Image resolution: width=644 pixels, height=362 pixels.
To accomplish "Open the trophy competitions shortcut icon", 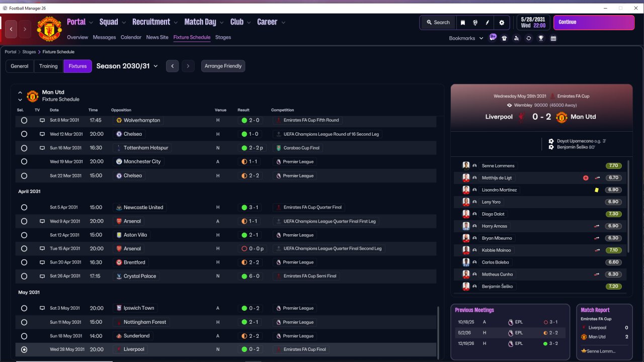I will click(541, 38).
